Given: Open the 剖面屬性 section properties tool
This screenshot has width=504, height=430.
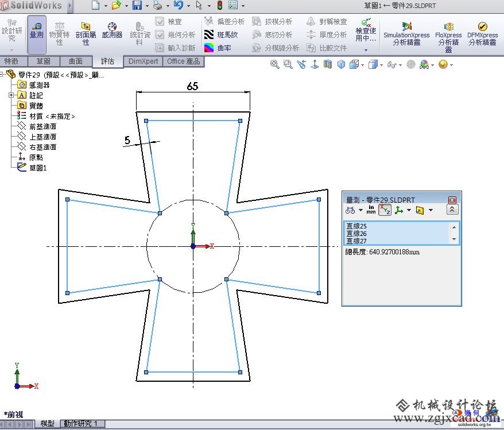Looking at the screenshot, I should coord(86,34).
